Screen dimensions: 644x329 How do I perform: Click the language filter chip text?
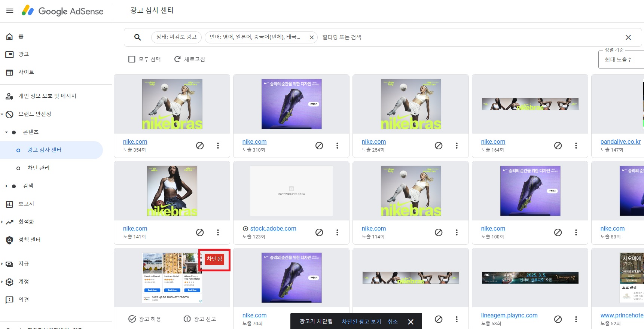[255, 37]
